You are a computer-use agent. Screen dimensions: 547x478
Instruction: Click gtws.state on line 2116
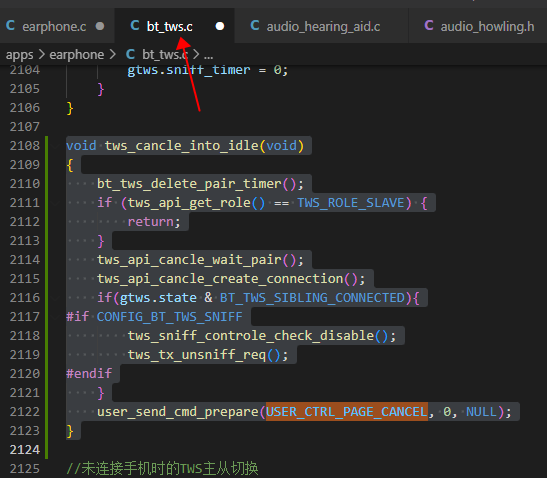click(158, 298)
